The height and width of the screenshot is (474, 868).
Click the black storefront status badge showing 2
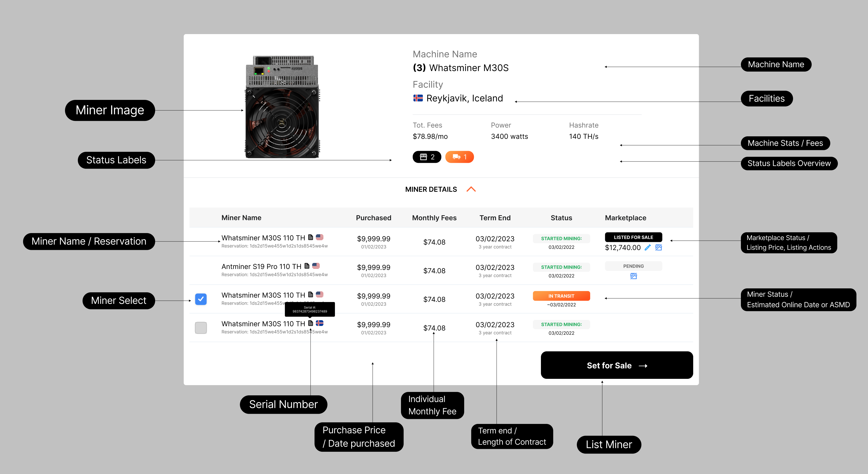point(427,157)
